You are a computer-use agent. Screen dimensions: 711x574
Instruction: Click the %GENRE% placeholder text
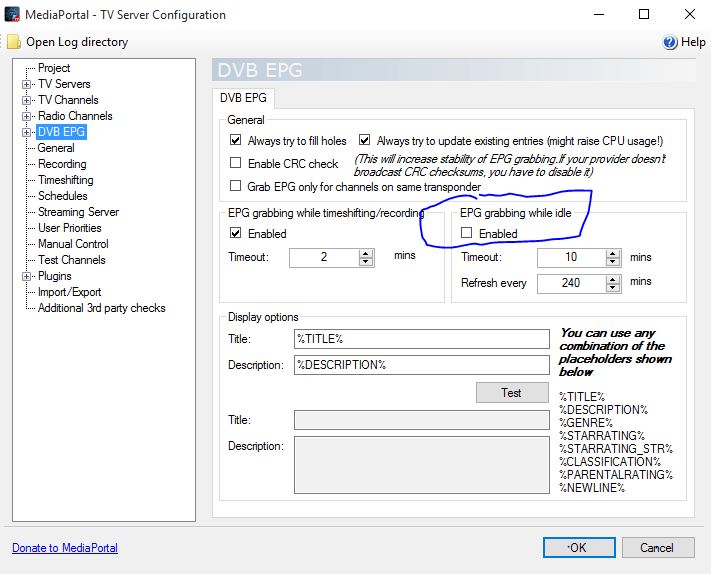tap(586, 423)
